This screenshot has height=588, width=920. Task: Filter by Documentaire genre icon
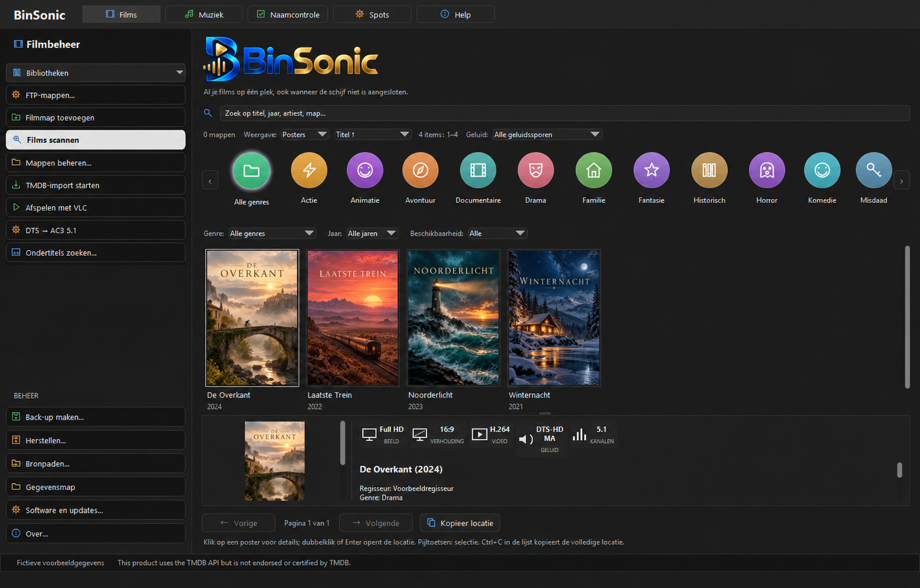[x=478, y=171]
